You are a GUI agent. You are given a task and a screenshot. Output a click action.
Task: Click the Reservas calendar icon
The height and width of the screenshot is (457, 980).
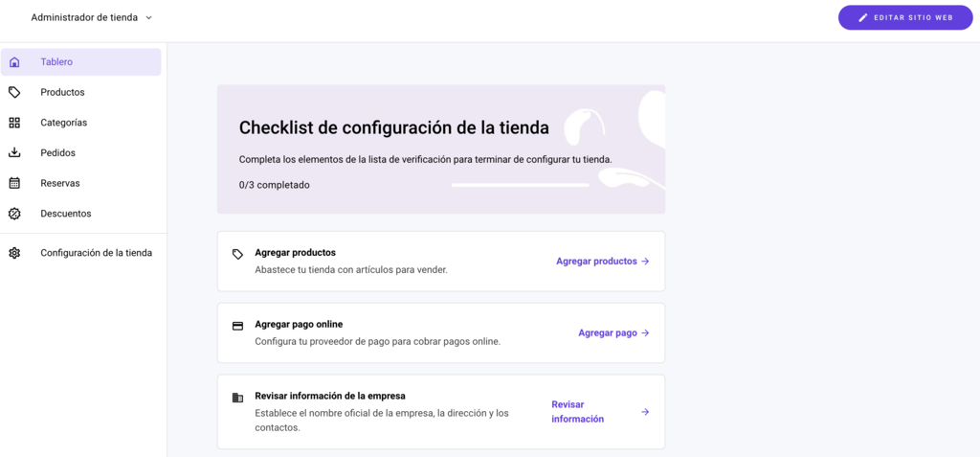14,183
